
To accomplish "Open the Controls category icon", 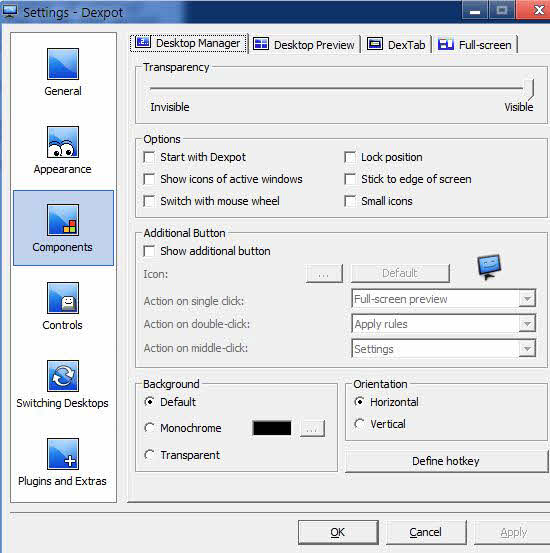I will click(63, 298).
